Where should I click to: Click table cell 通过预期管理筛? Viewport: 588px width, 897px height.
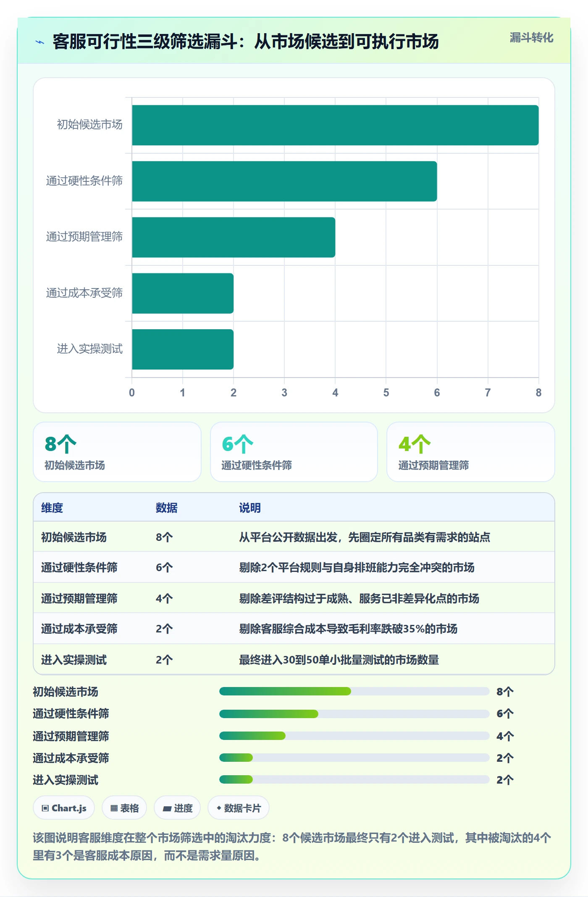tap(79, 598)
